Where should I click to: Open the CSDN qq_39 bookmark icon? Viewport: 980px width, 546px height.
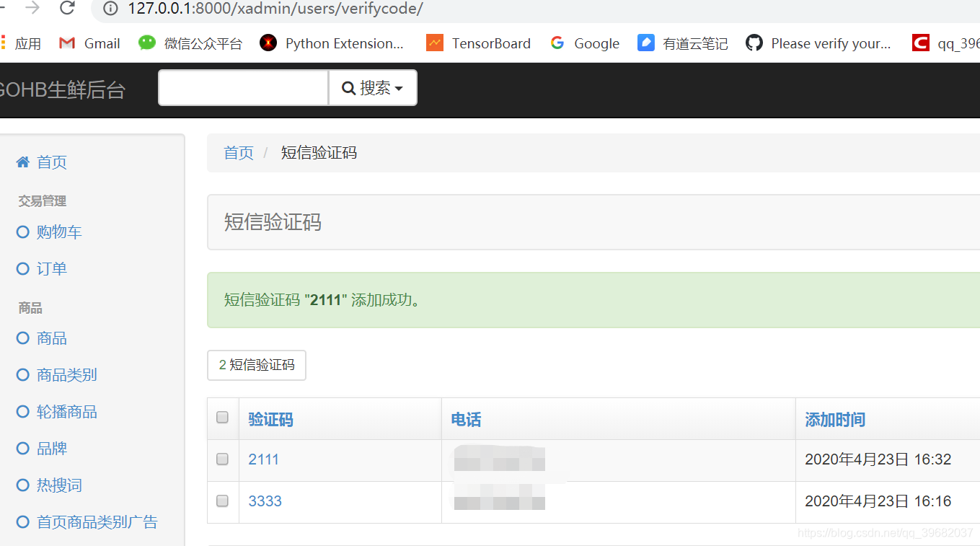tap(921, 43)
